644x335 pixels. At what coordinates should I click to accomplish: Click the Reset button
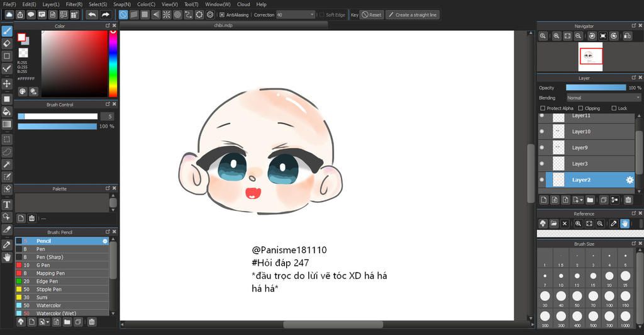[x=371, y=14]
